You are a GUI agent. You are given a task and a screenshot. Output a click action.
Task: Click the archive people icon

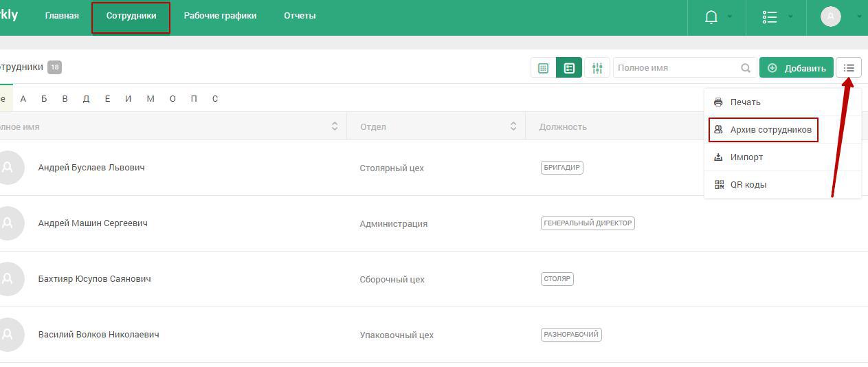(x=718, y=129)
